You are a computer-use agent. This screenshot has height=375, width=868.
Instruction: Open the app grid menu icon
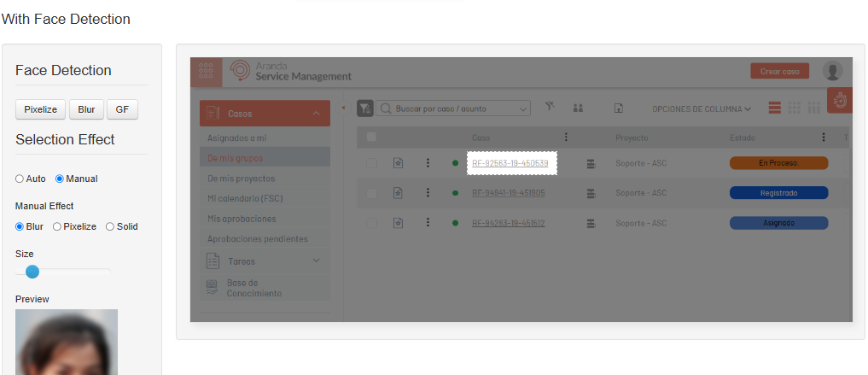pyautogui.click(x=206, y=72)
